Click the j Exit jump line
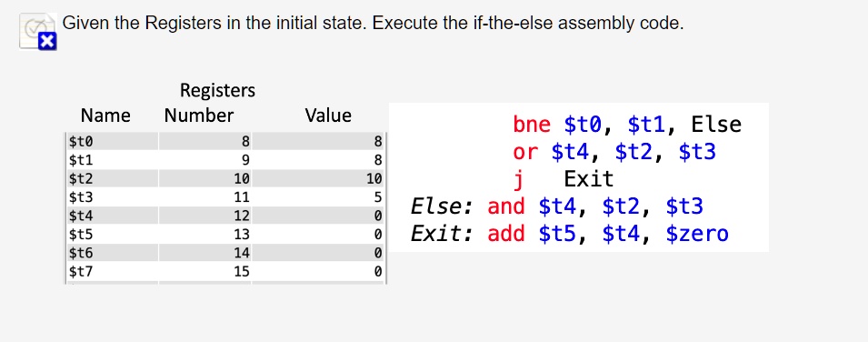 click(x=564, y=179)
